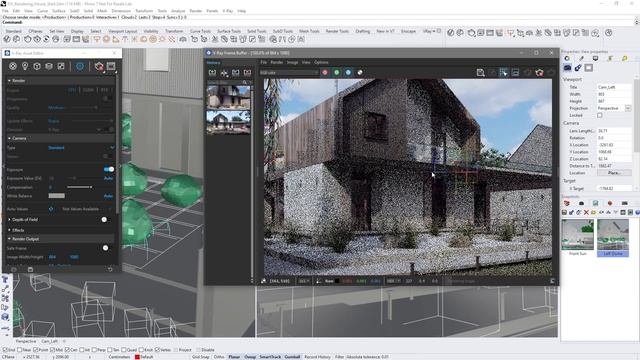Select Front Sun snapshot thumbnail
This screenshot has height=360, width=640.
tap(577, 234)
